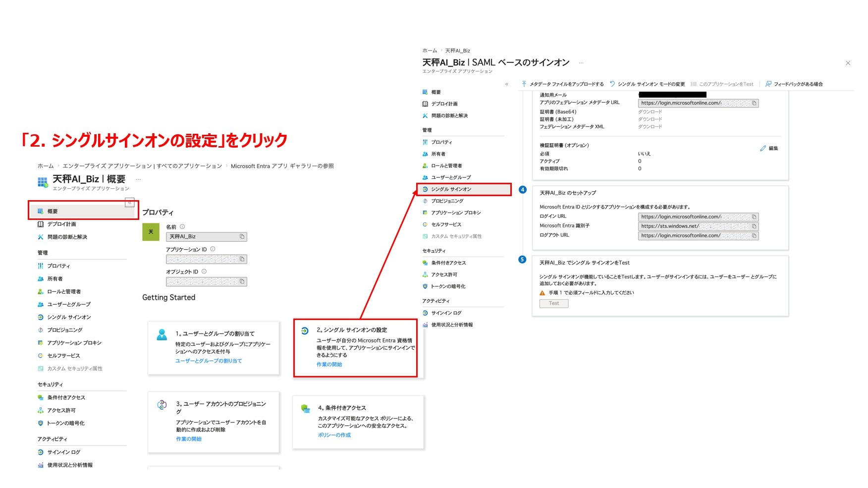Select シングル サインオン in the SAML window sidebar

click(464, 189)
